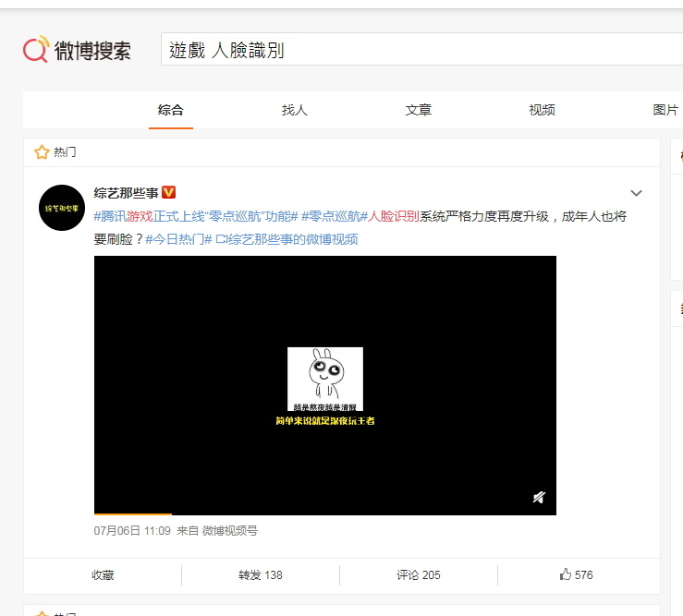Image resolution: width=683 pixels, height=616 pixels.
Task: Click the Weibo search logo icon
Action: pos(36,49)
